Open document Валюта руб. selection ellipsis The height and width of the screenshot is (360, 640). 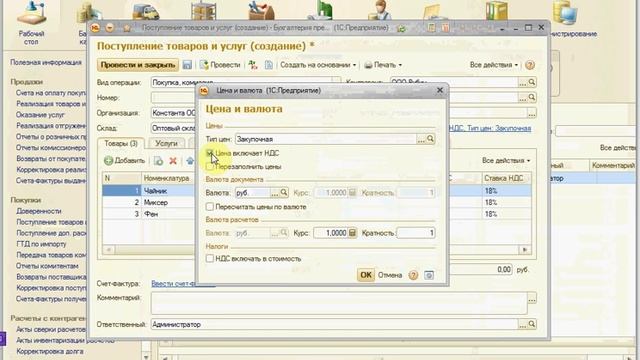275,192
